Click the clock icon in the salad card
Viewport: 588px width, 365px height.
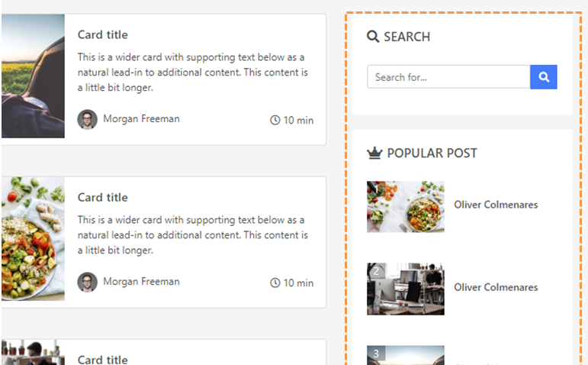[x=275, y=283]
